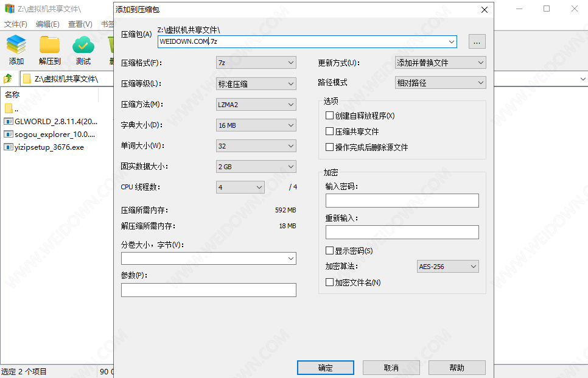Click the Add (添加) toolbar icon
Image resolution: width=588 pixels, height=378 pixels.
pyautogui.click(x=16, y=46)
